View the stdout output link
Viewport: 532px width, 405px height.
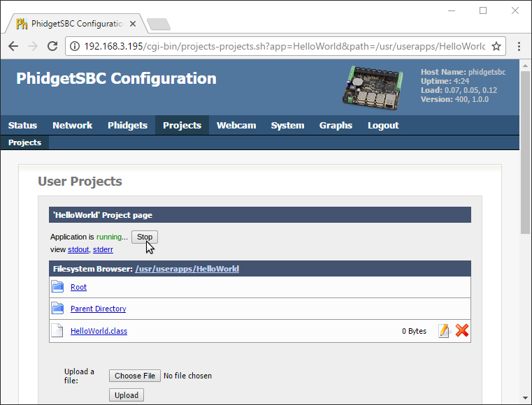tap(78, 249)
